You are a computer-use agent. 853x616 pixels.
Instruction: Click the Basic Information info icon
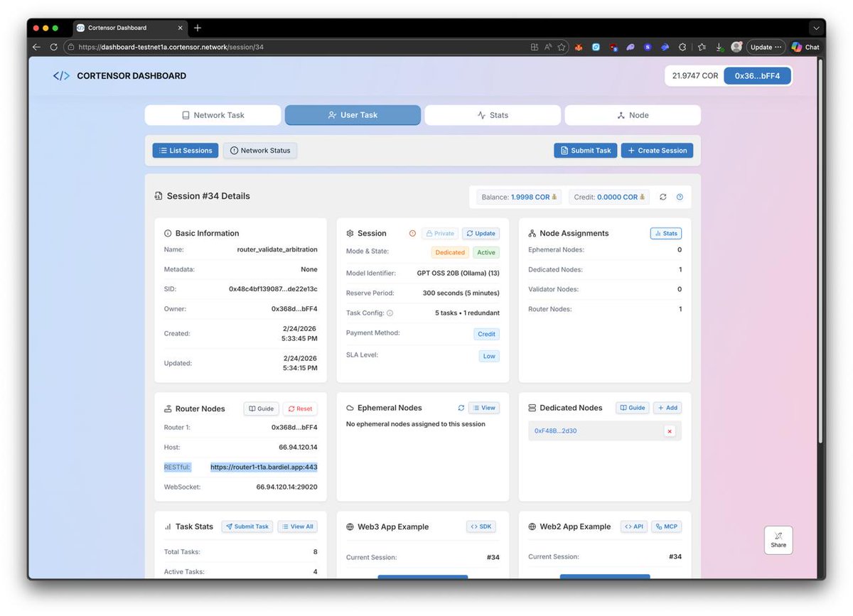click(x=168, y=233)
